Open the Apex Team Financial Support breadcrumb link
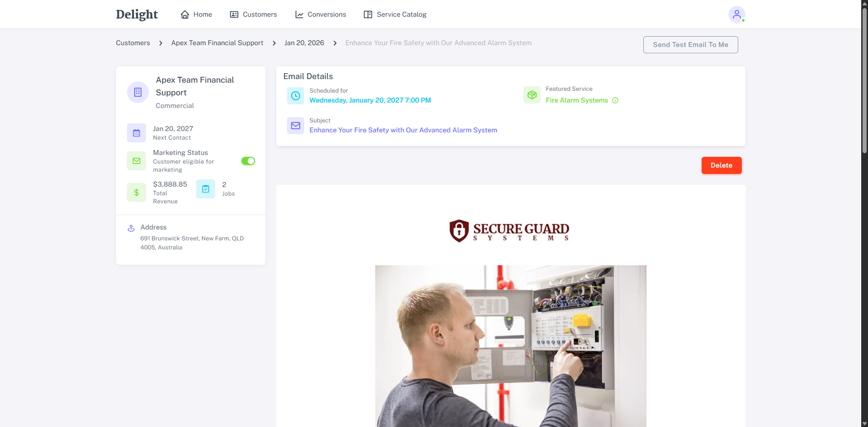The width and height of the screenshot is (868, 427). 217,43
